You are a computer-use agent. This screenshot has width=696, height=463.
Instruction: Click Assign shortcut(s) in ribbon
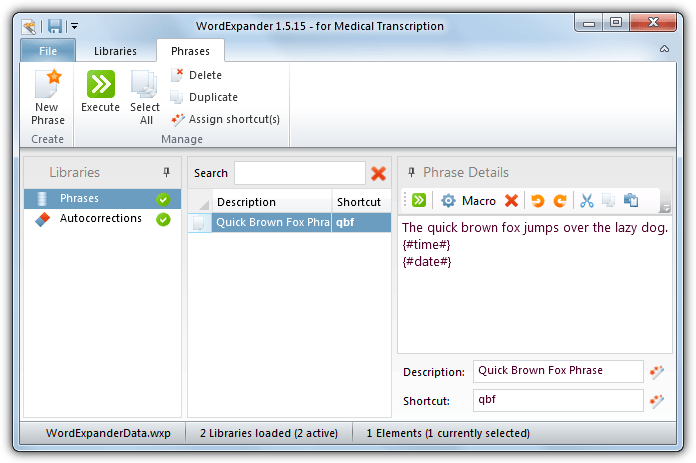[x=225, y=119]
